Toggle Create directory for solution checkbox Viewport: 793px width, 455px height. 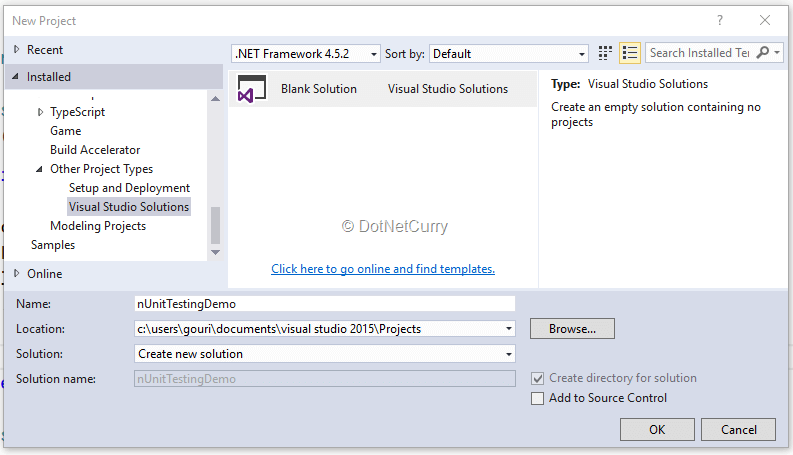point(537,378)
